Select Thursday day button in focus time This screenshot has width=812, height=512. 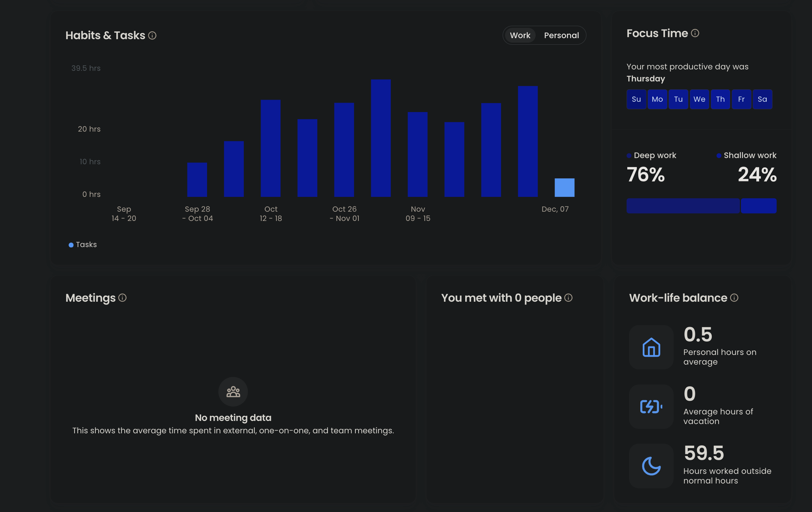coord(720,99)
